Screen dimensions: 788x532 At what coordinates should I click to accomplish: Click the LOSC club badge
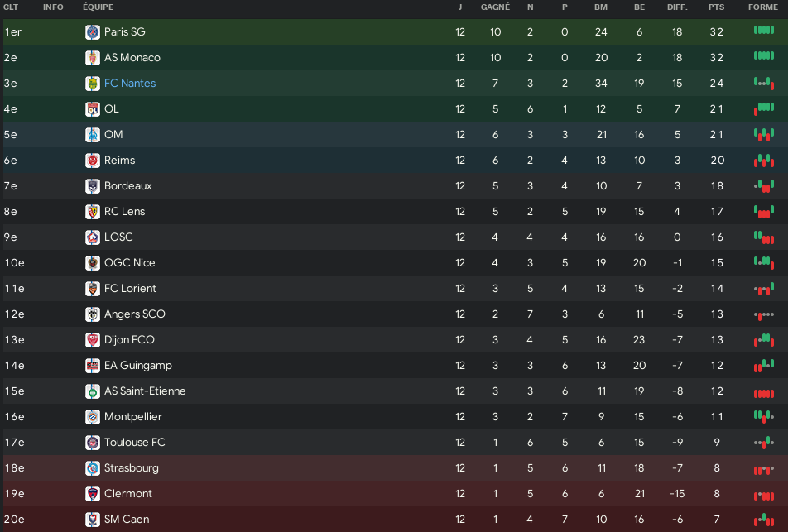coord(93,237)
